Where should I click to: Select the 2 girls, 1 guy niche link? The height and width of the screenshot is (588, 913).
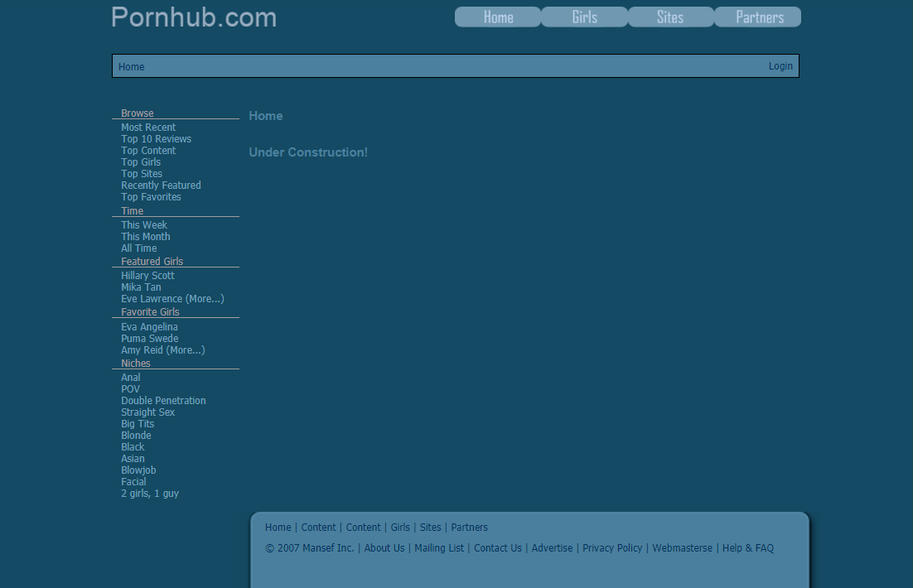point(150,494)
